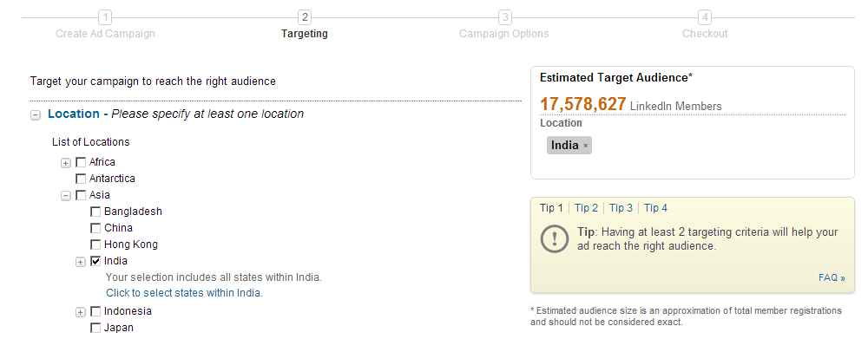The height and width of the screenshot is (339, 868).
Task: Enable the China checkbox
Action: coord(95,228)
